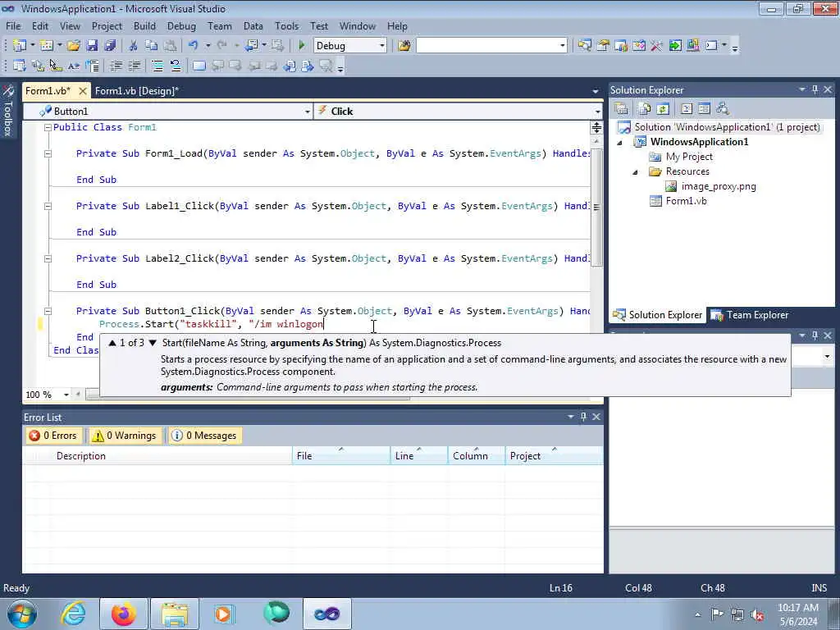The image size is (840, 630).
Task: Open the File menu
Action: [13, 26]
